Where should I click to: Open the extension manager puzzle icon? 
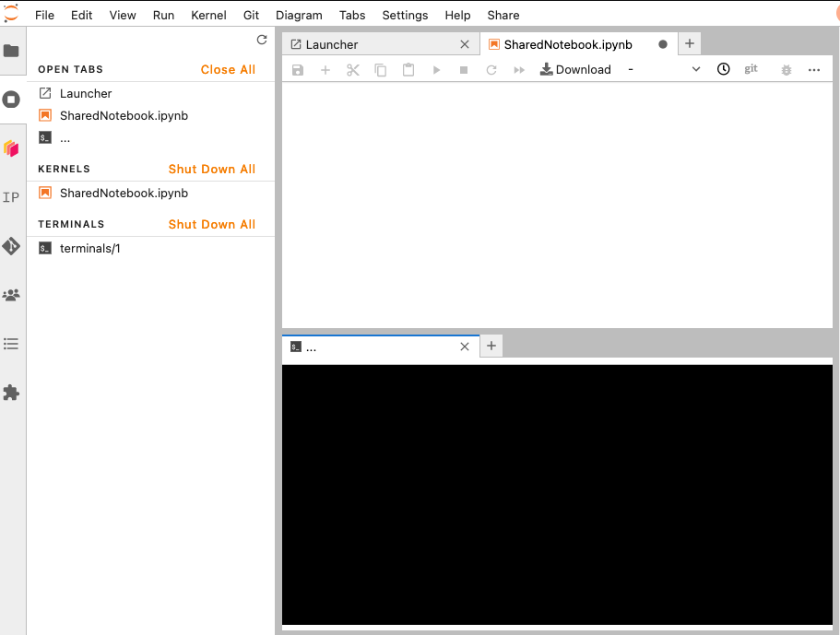13,393
